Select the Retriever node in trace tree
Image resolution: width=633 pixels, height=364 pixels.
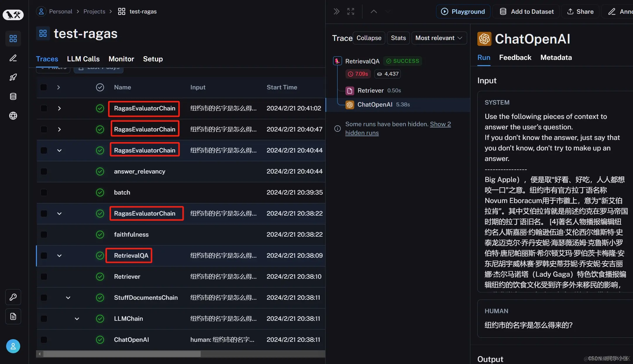[370, 91]
